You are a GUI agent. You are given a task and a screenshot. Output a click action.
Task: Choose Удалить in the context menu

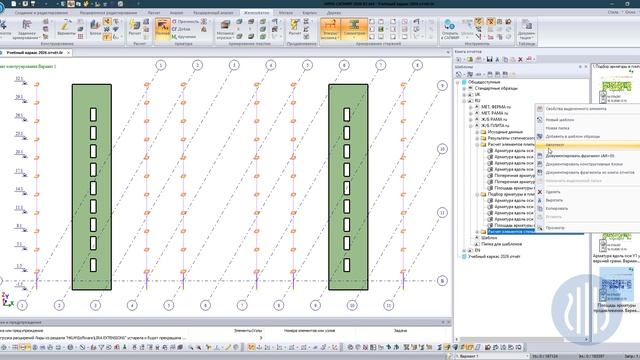(x=553, y=192)
